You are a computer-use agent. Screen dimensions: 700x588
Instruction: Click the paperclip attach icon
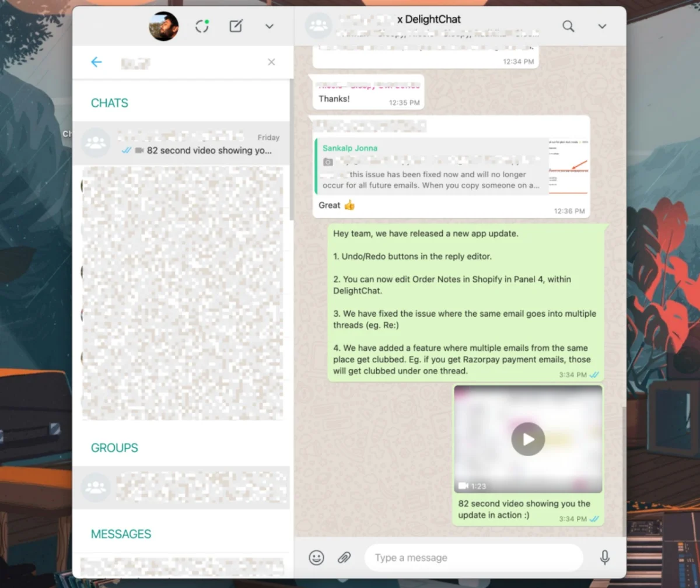tap(344, 558)
